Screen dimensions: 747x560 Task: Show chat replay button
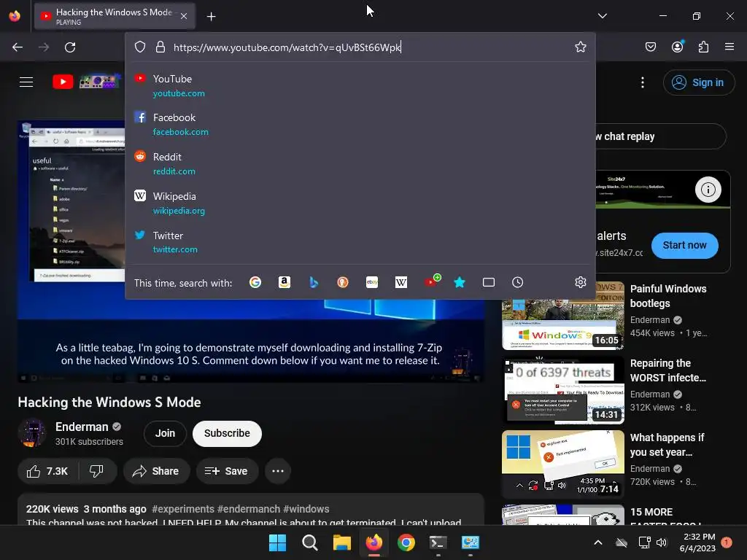(x=660, y=136)
